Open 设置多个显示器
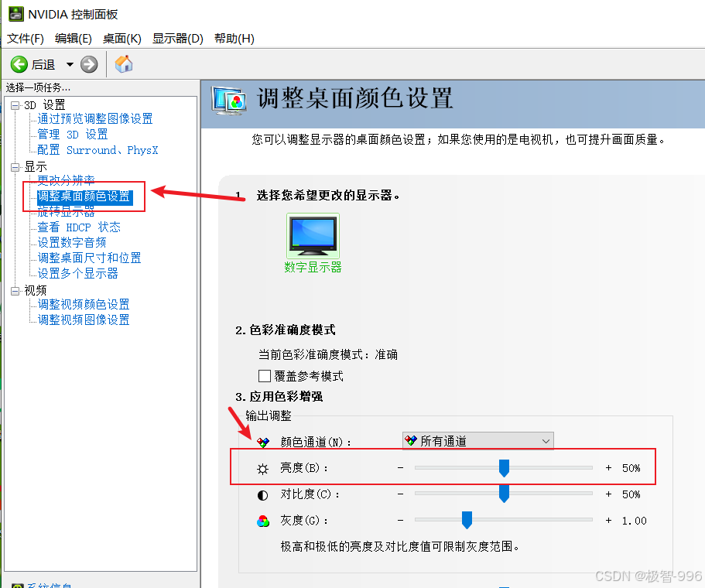Viewport: 705px width, 588px height. click(78, 273)
